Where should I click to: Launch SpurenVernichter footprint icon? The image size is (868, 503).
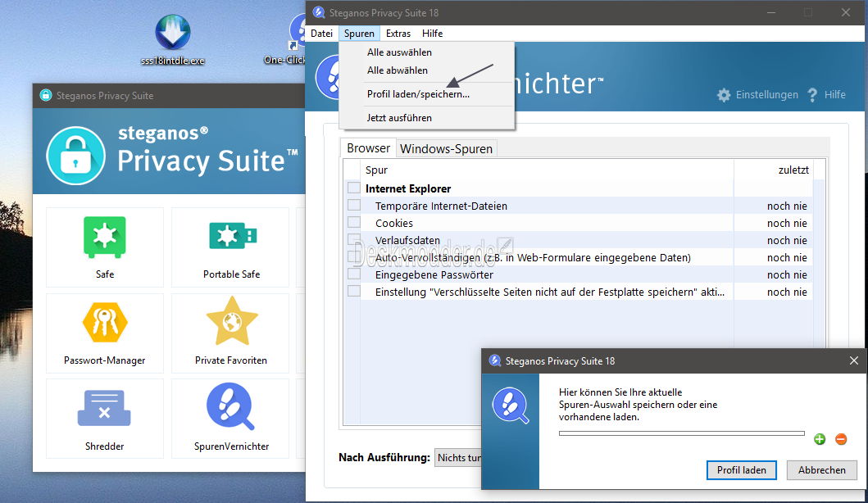(230, 406)
